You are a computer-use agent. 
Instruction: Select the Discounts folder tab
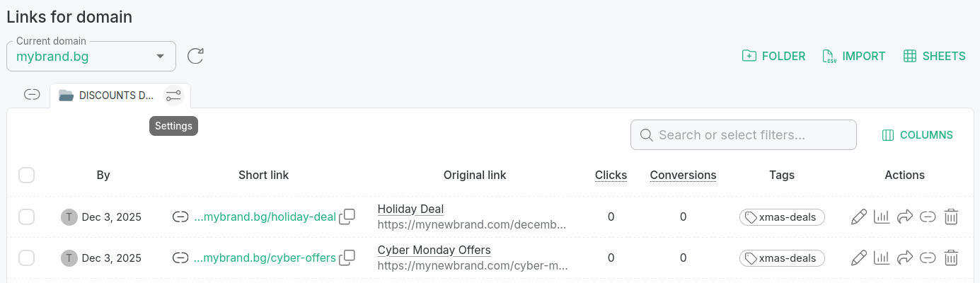106,95
